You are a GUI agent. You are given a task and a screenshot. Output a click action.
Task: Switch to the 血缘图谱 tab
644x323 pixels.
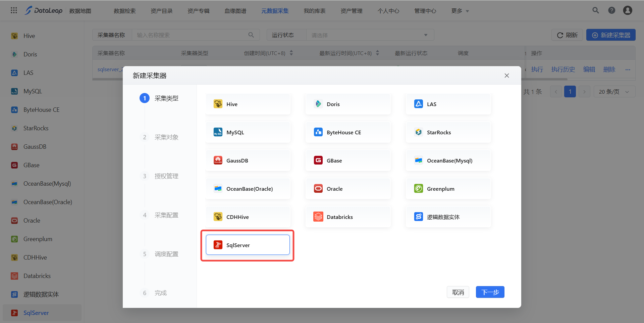[235, 11]
